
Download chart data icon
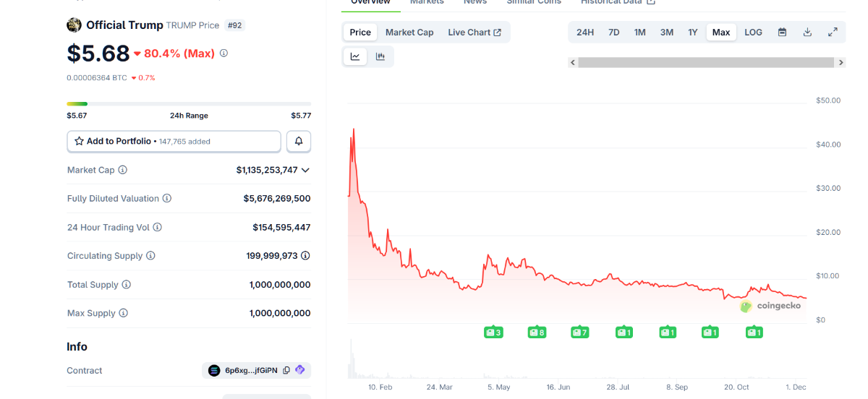coord(807,33)
